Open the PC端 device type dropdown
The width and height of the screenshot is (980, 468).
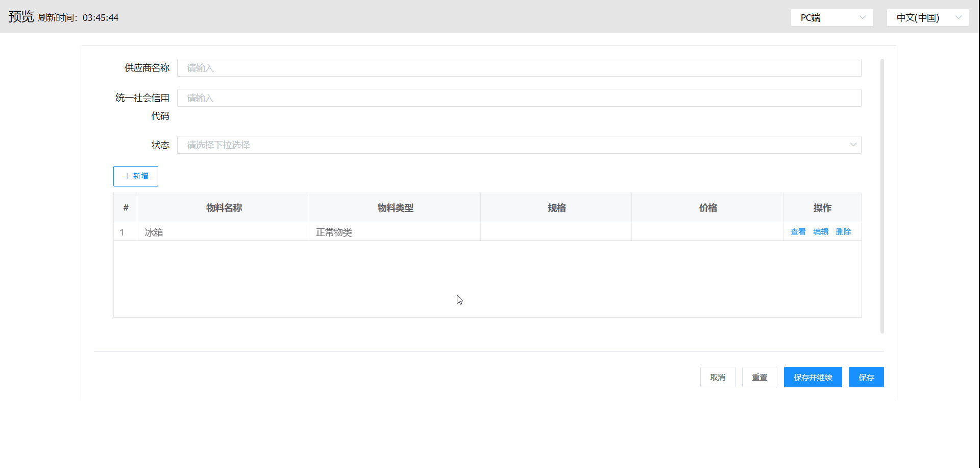[831, 18]
